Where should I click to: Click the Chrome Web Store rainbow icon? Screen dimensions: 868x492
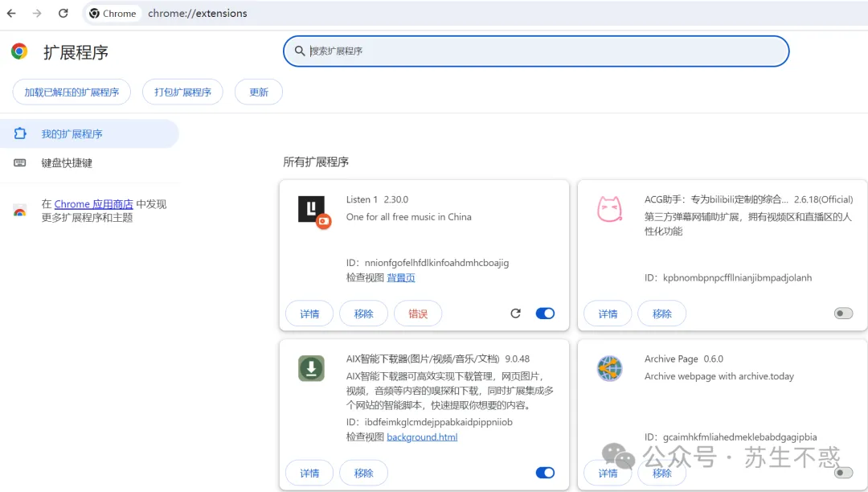20,211
